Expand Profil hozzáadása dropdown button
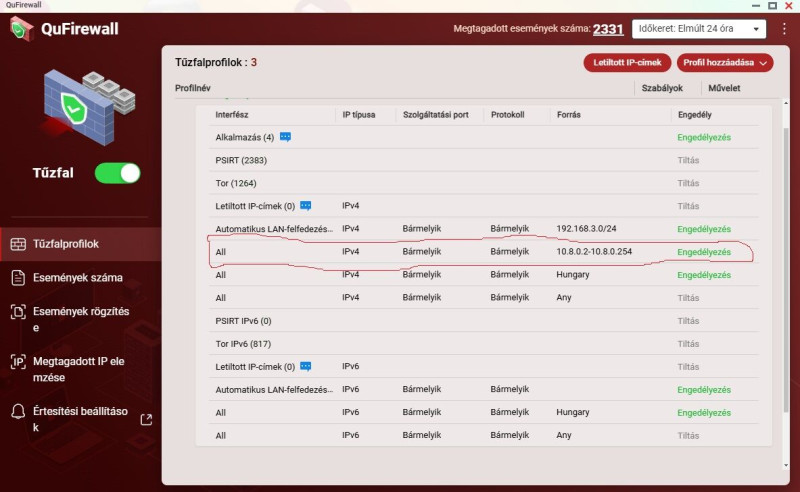 (724, 62)
